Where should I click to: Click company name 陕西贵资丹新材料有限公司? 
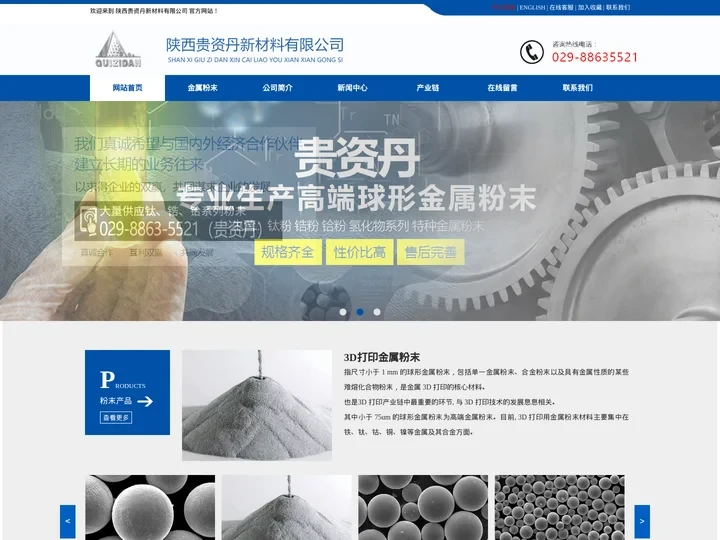coord(255,45)
